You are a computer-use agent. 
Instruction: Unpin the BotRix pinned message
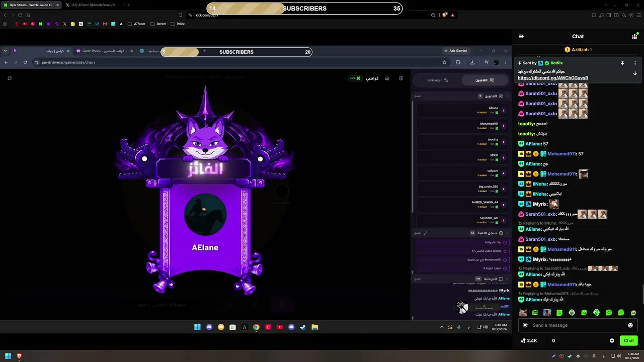click(622, 63)
